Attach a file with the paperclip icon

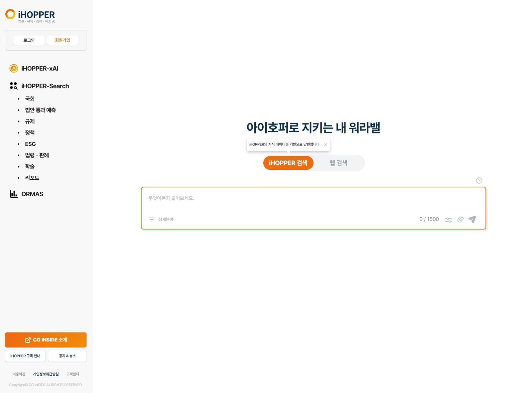coord(461,220)
